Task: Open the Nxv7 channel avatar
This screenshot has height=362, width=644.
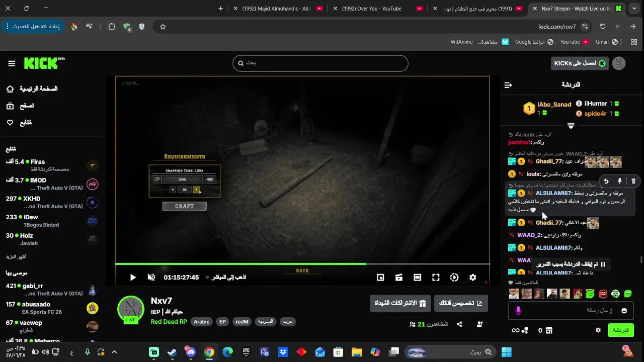Action: (x=131, y=309)
